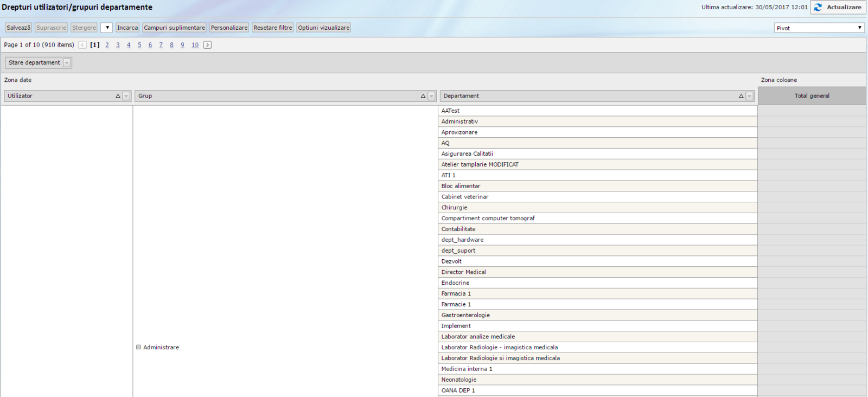Go to page 2
Image resolution: width=868 pixels, height=397 pixels.
[107, 45]
